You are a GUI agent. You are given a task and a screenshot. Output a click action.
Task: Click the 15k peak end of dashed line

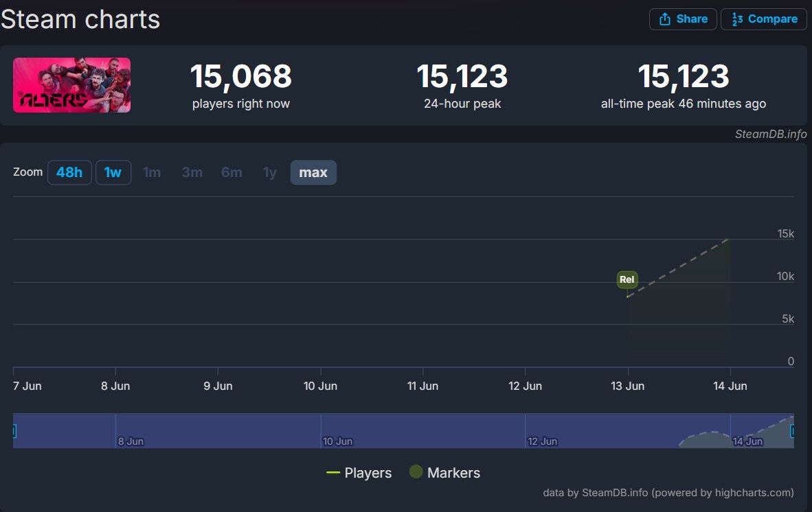point(729,240)
